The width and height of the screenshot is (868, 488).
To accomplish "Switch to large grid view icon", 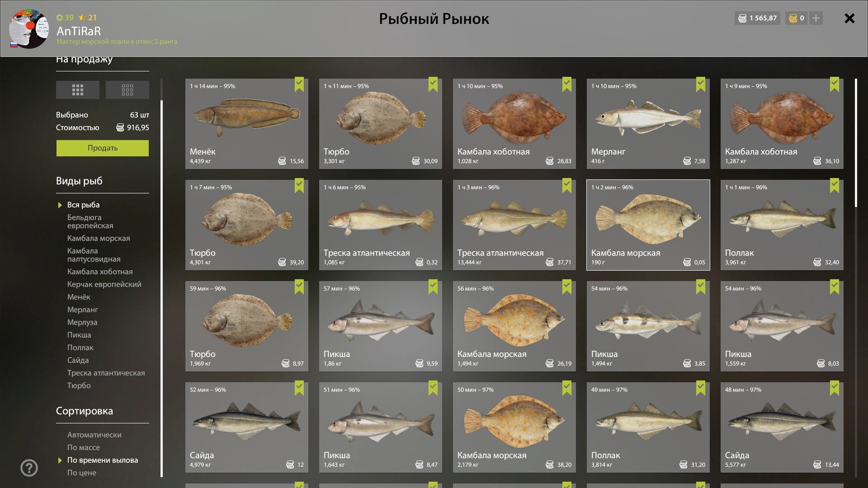I will (78, 90).
